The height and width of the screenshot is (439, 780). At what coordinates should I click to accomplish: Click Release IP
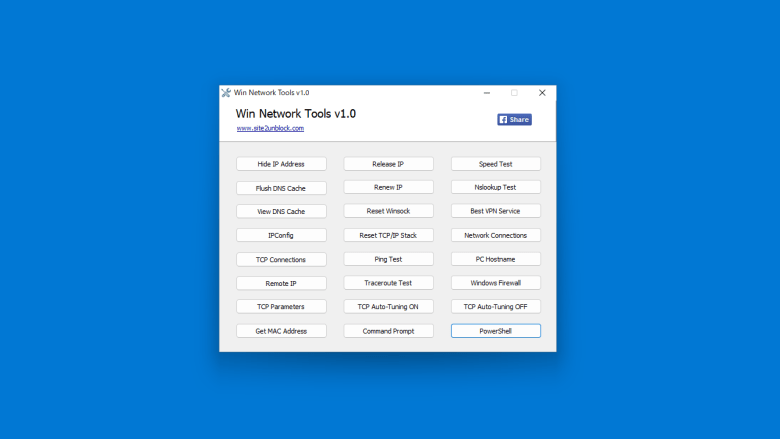pos(389,164)
